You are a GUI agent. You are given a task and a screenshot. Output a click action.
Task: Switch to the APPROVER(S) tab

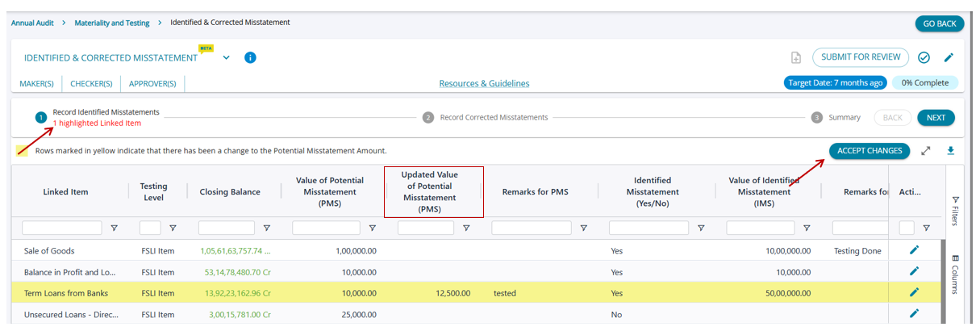click(x=152, y=84)
